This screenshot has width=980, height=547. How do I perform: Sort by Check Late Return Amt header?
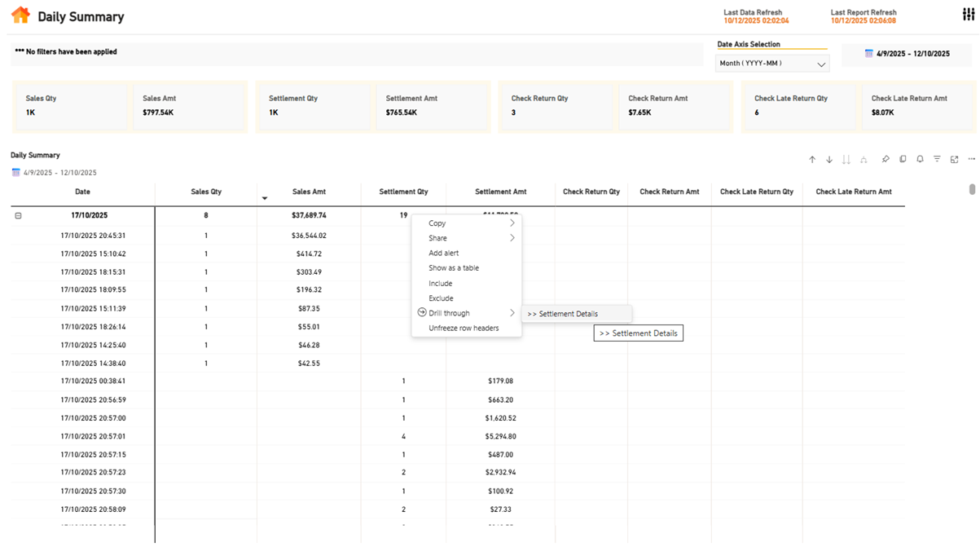[x=854, y=192]
